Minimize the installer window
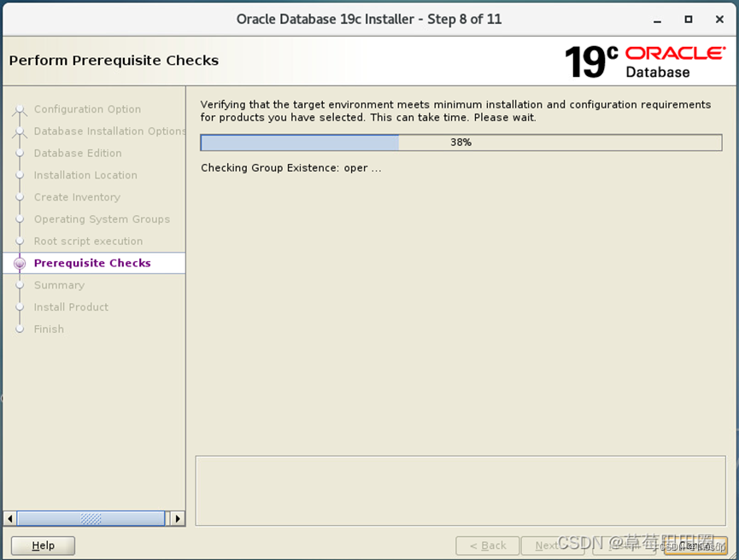 (x=658, y=20)
